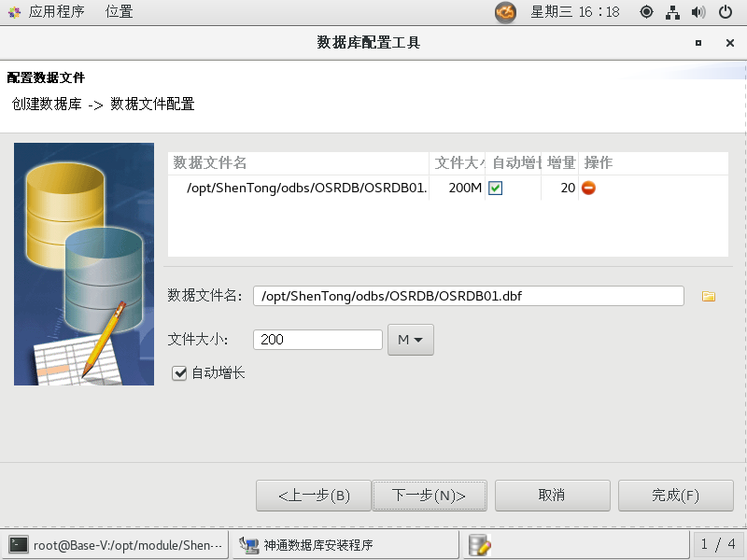Open the power menu icon
747x560 pixels.
(726, 12)
